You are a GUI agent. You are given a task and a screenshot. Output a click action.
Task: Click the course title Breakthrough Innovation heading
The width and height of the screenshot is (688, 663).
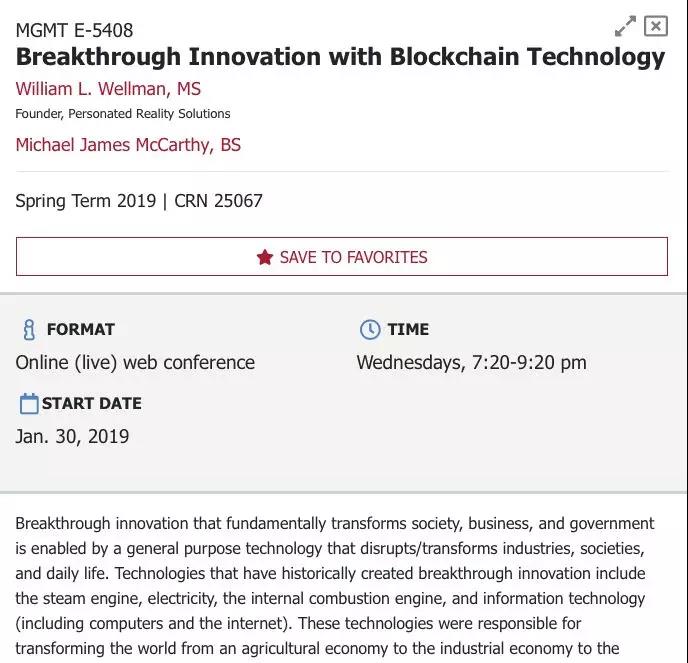pyautogui.click(x=340, y=57)
